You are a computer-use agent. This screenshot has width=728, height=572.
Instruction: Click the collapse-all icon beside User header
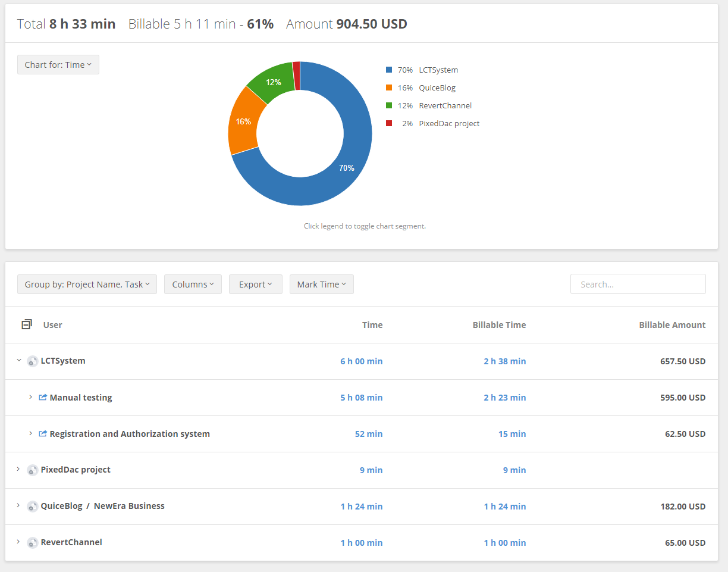point(26,324)
